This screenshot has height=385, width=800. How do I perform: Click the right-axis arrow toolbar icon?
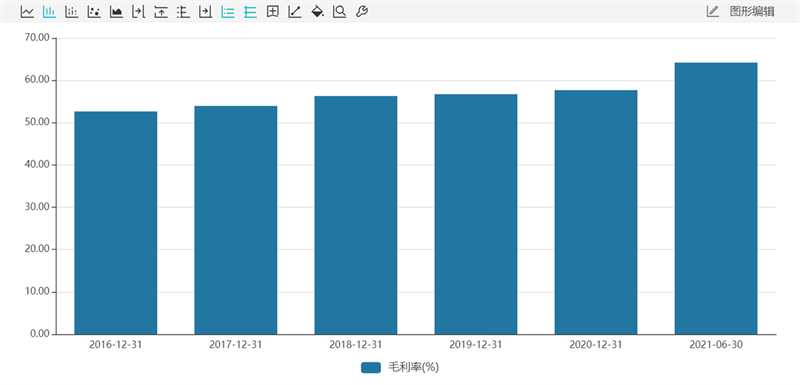pyautogui.click(x=206, y=12)
